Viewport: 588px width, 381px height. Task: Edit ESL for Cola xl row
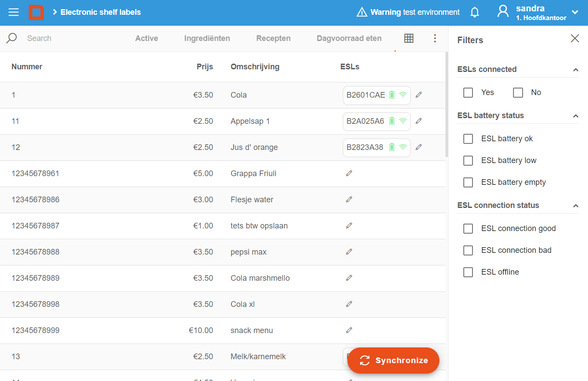tap(349, 304)
